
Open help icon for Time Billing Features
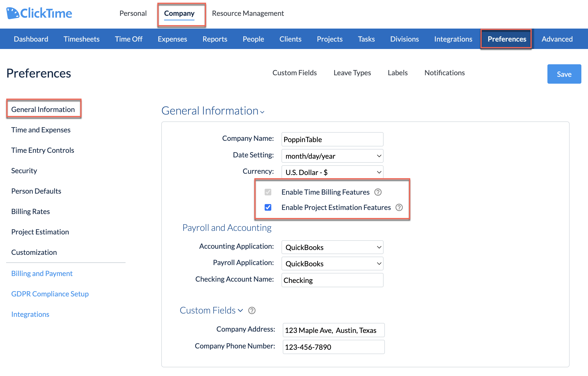click(x=378, y=192)
